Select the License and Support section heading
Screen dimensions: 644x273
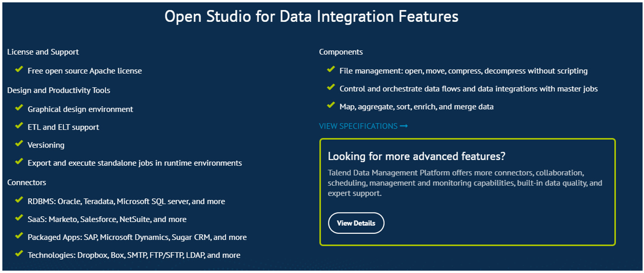(43, 52)
